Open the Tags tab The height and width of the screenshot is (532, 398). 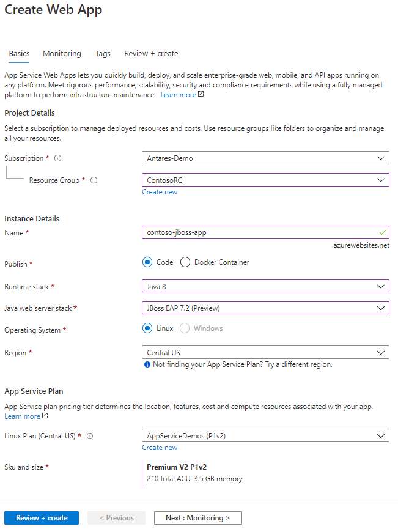[103, 53]
